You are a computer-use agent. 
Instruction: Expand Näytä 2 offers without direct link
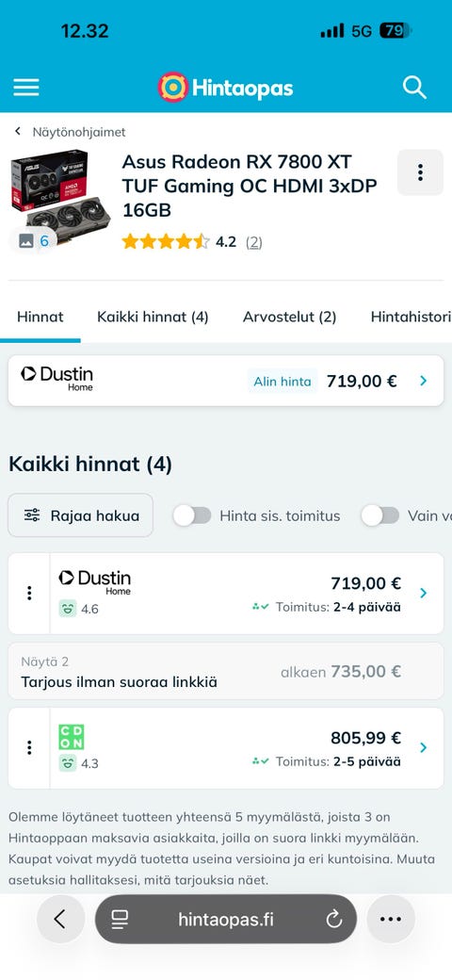226,671
